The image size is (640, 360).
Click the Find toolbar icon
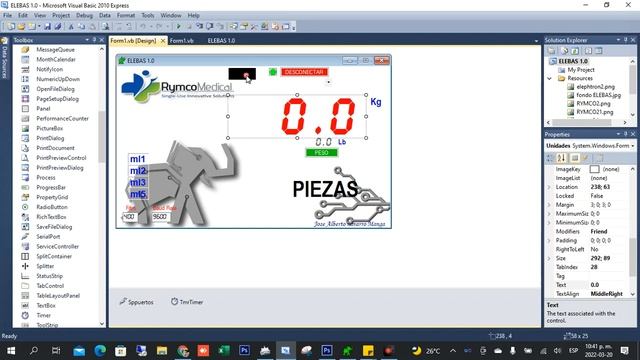(x=106, y=27)
